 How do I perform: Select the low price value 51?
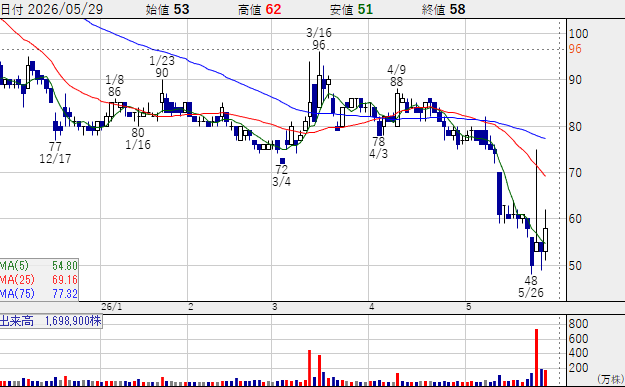click(365, 9)
